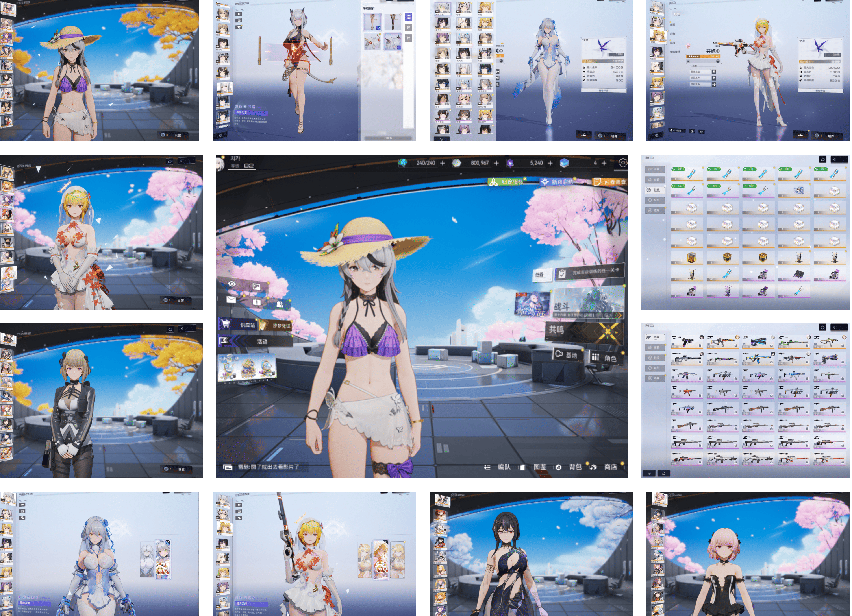
Task: Click the 问卷调查 survey link
Action: pyautogui.click(x=610, y=182)
